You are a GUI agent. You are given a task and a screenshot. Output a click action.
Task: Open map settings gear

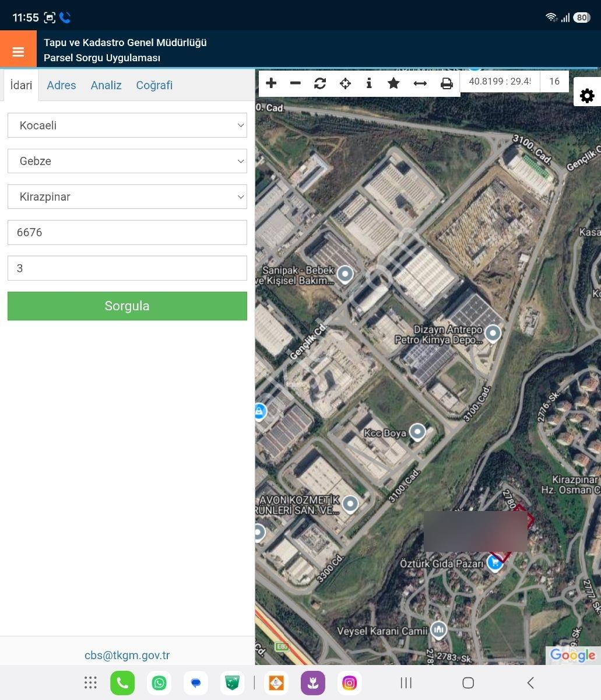click(x=587, y=96)
